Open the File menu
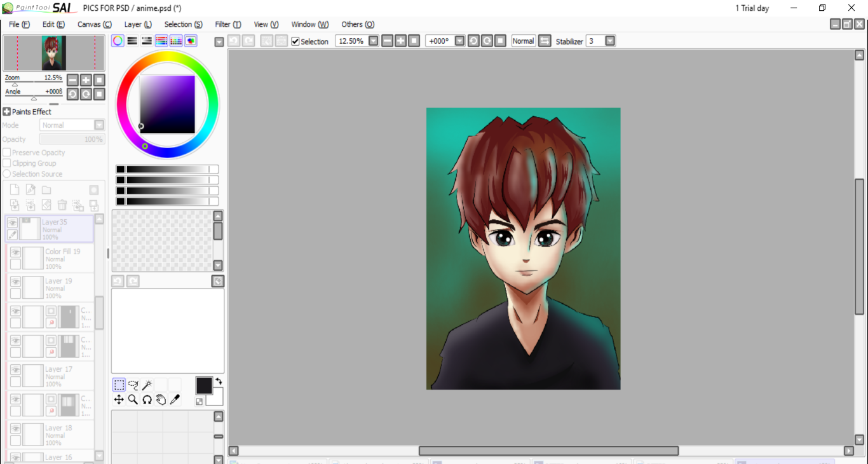This screenshot has height=464, width=868. pyautogui.click(x=19, y=24)
